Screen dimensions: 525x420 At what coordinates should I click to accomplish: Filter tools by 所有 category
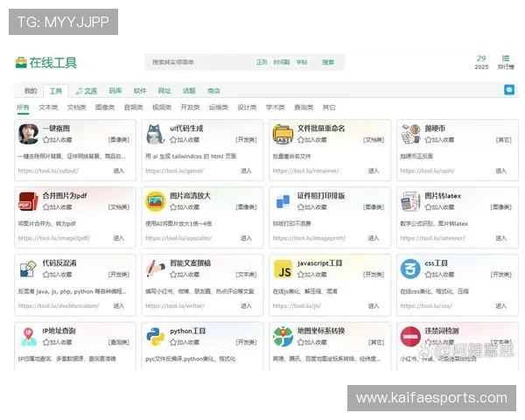click(23, 107)
